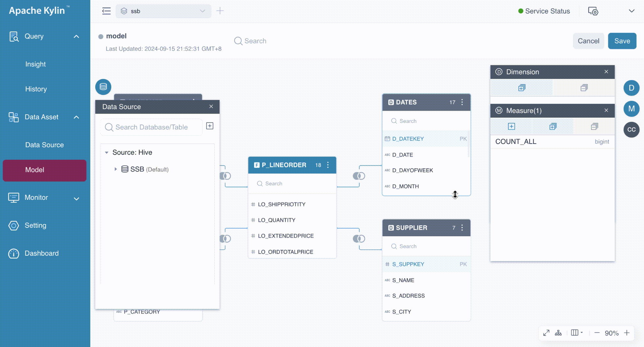
Task: Open the computed column CC circle button
Action: (631, 129)
